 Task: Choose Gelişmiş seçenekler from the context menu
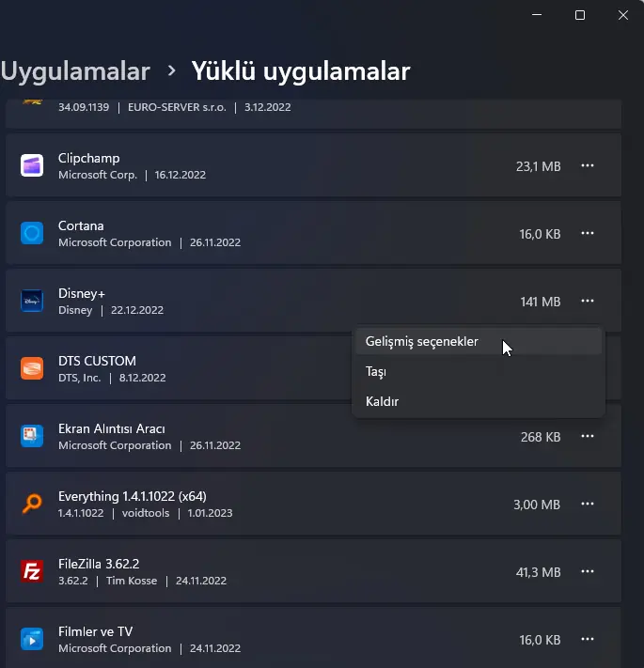pyautogui.click(x=479, y=342)
